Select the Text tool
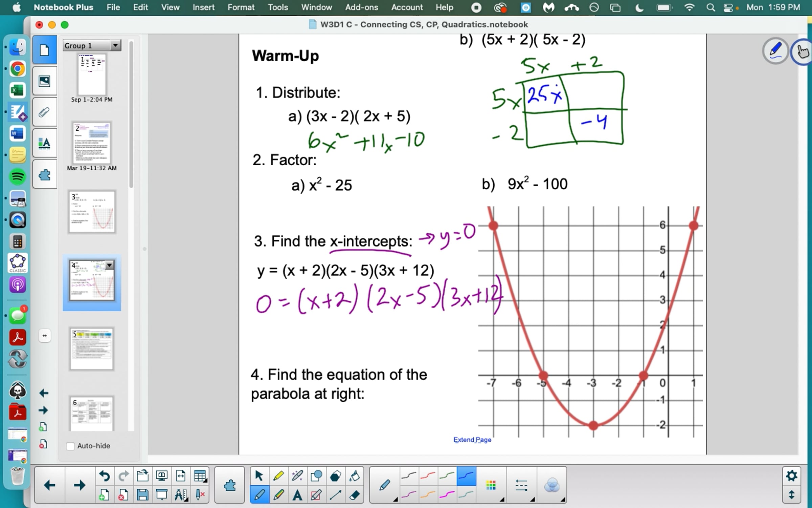The image size is (812, 508). 297,495
